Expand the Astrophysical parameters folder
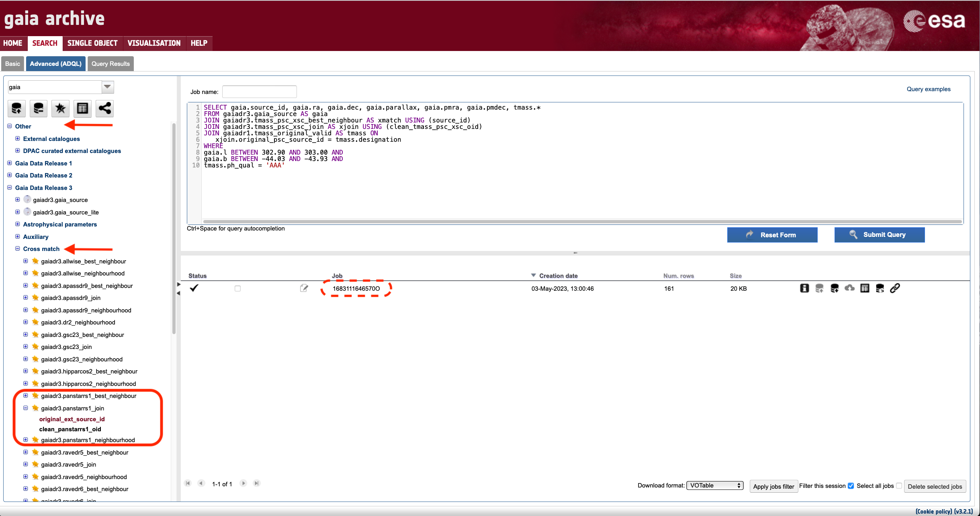This screenshot has width=980, height=516. pos(18,224)
